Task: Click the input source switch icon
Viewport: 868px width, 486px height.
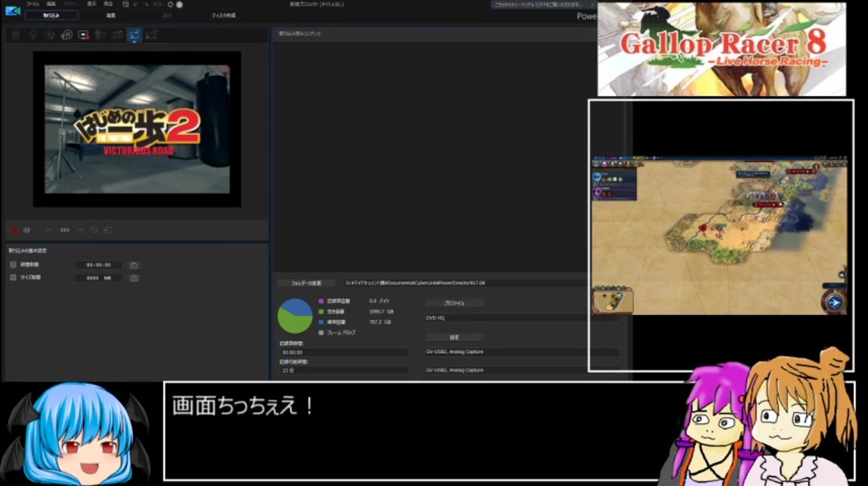Action: click(x=108, y=230)
